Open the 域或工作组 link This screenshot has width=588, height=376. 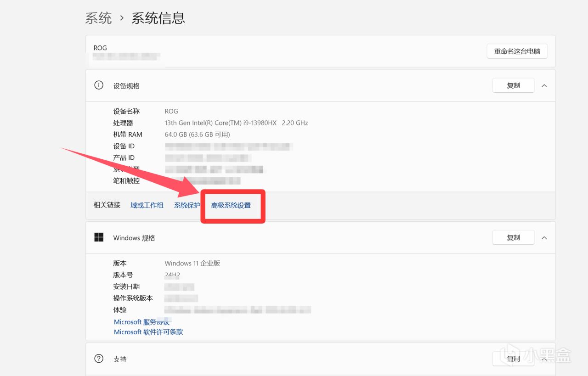[x=147, y=205]
